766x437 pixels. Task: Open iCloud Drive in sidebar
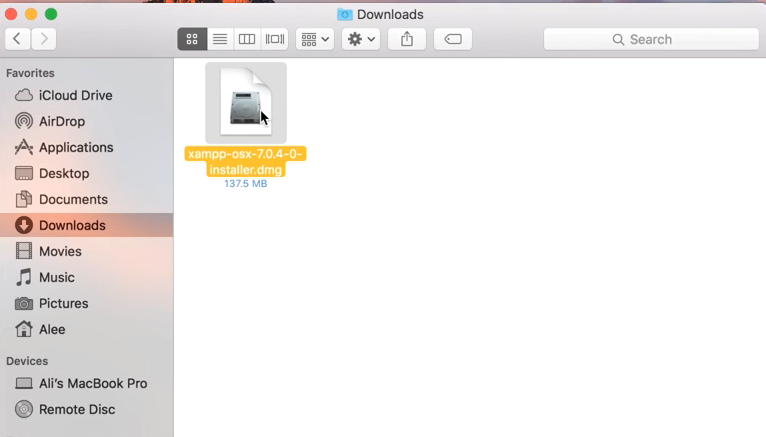click(75, 95)
